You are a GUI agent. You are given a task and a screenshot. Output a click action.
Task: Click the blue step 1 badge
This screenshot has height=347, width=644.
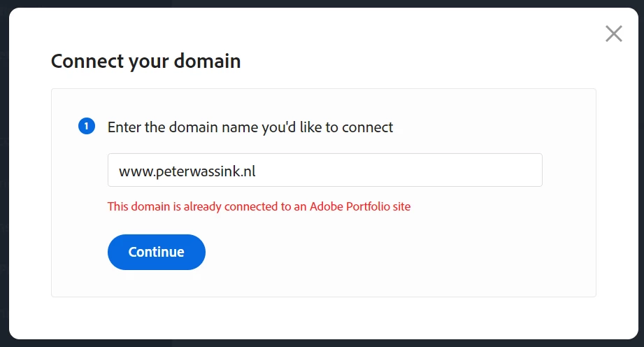pos(87,127)
